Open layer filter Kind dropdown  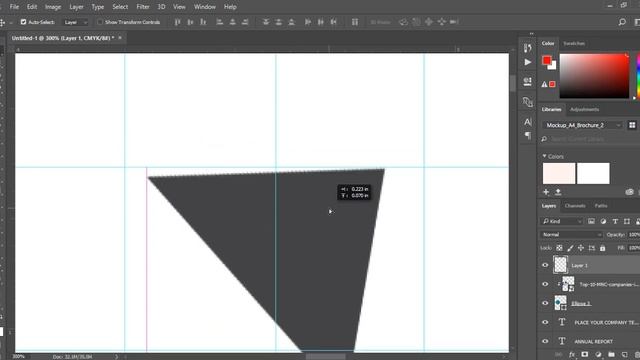(x=562, y=221)
